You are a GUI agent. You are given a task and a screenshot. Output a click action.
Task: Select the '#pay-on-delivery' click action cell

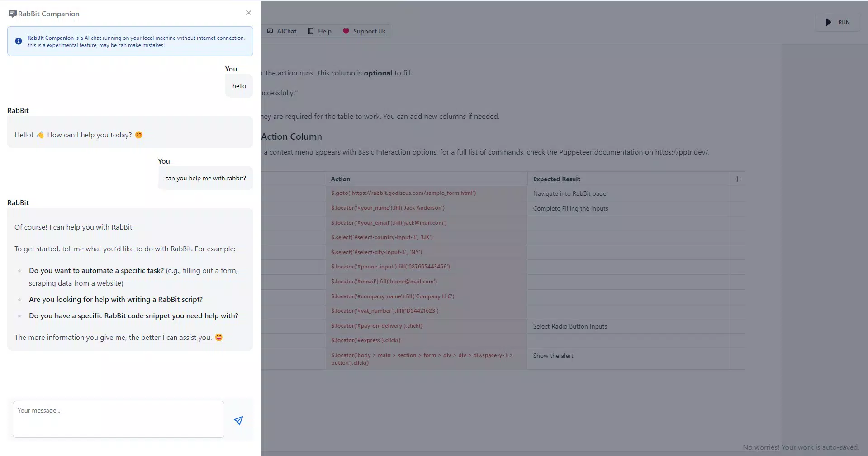click(x=426, y=326)
